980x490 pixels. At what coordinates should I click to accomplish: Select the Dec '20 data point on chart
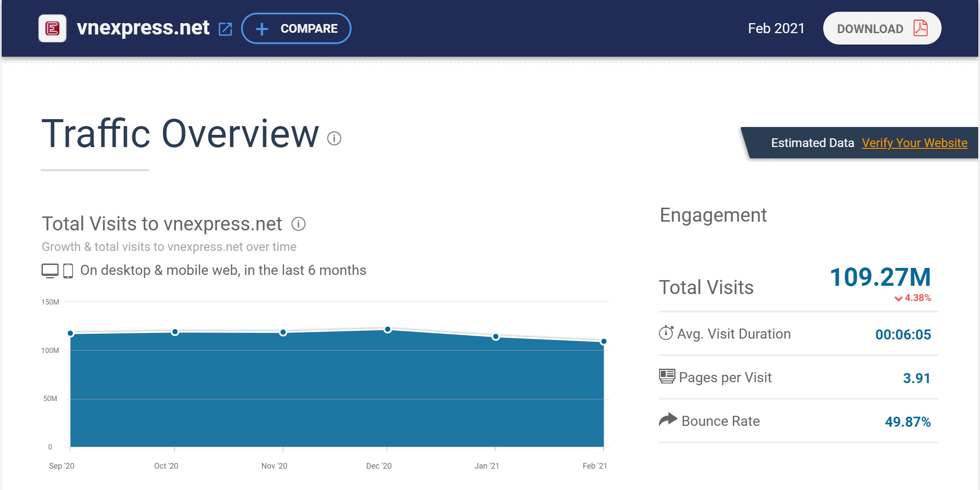pos(387,329)
